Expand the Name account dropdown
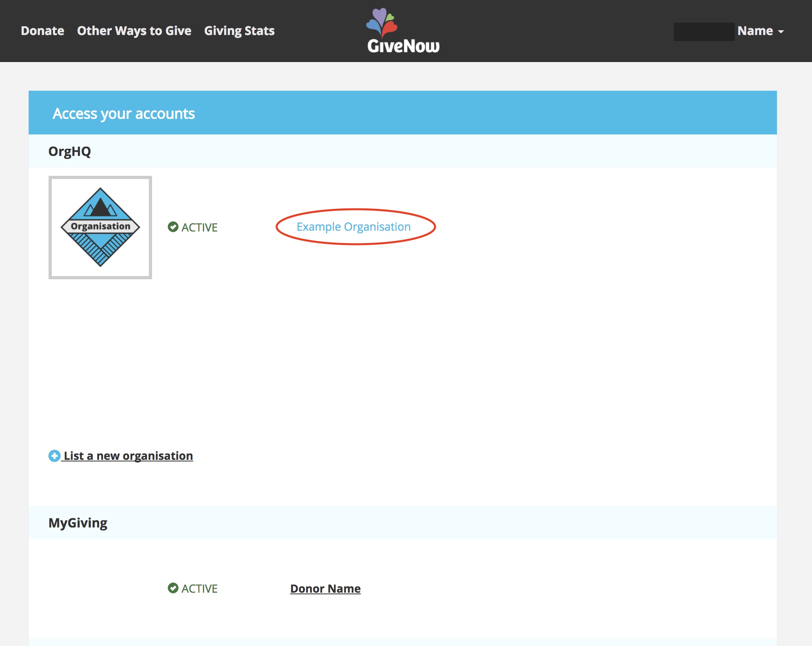This screenshot has width=812, height=646. tap(760, 31)
